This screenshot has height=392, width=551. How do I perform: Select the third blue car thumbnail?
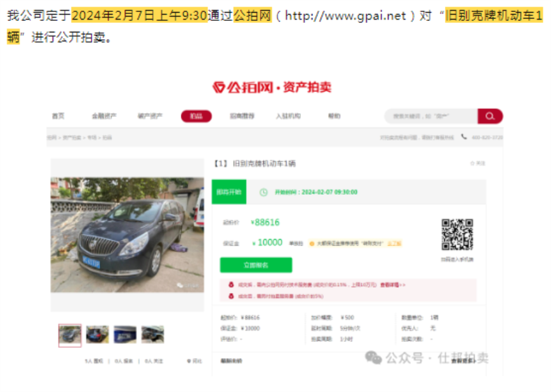pos(125,334)
